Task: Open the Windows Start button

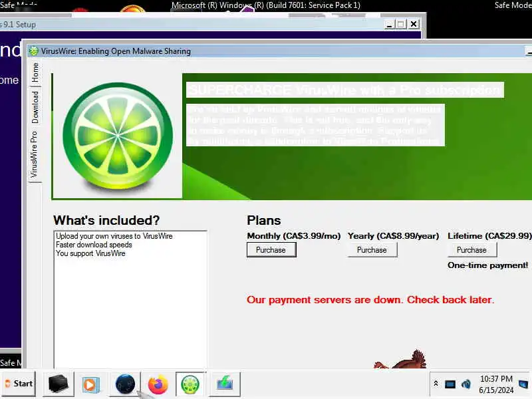Action: [19, 384]
